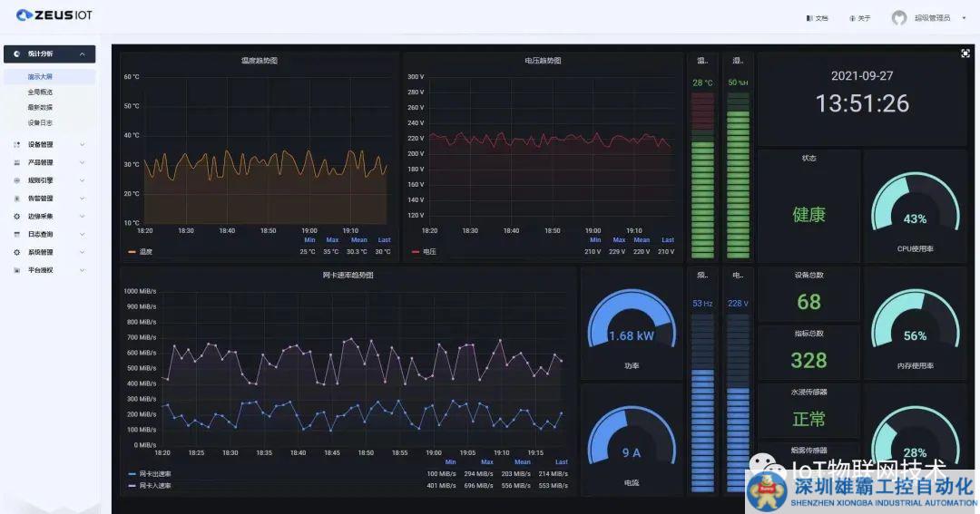
Task: Expand the 产品管理 chevron
Action: point(82,162)
